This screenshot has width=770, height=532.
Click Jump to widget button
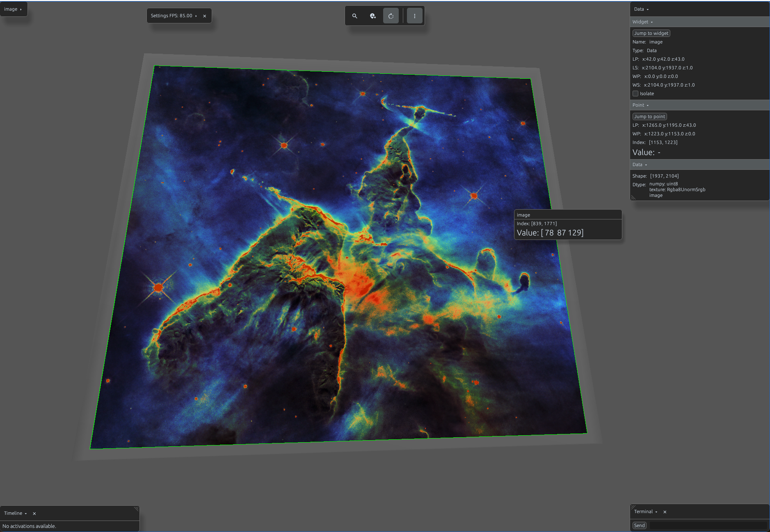coord(651,33)
